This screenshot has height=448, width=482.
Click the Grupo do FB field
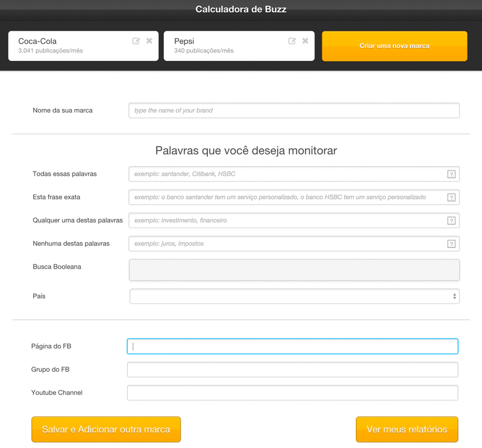pyautogui.click(x=292, y=370)
